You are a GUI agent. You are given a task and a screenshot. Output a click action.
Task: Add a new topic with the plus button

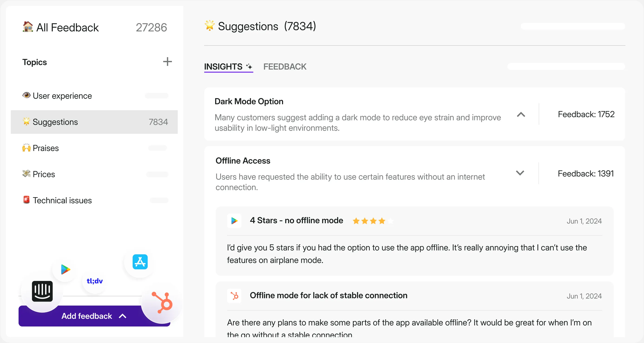coord(168,62)
